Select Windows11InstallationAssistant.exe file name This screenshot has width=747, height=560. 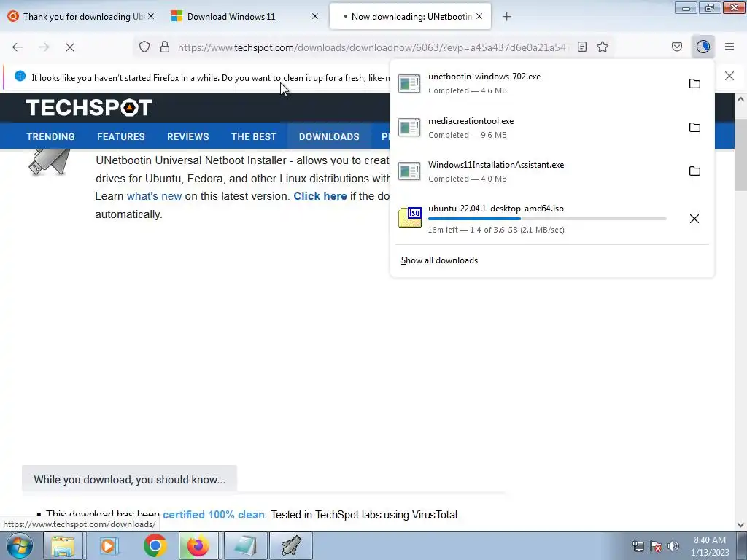(496, 165)
